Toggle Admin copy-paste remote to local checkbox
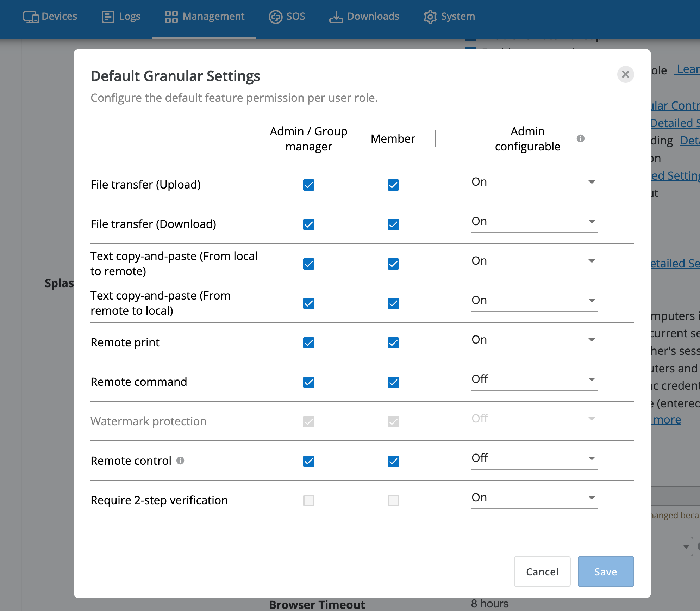Screen dimensions: 700x611 point(309,303)
